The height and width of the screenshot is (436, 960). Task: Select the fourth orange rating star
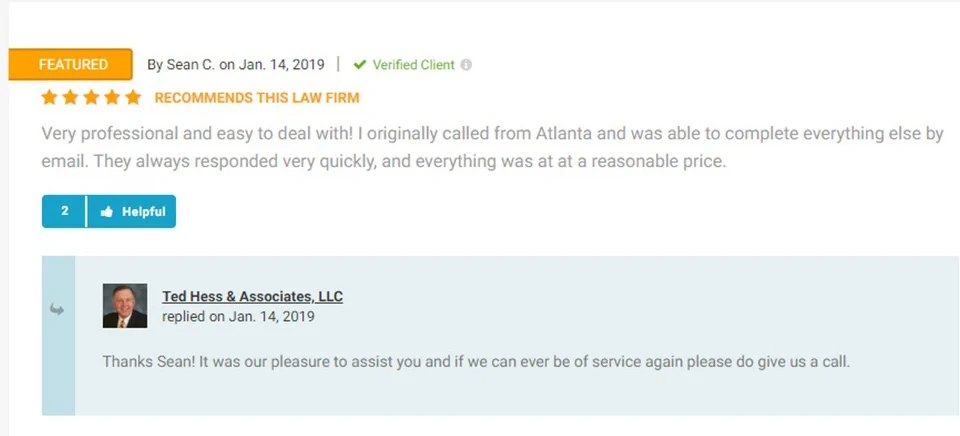[112, 98]
